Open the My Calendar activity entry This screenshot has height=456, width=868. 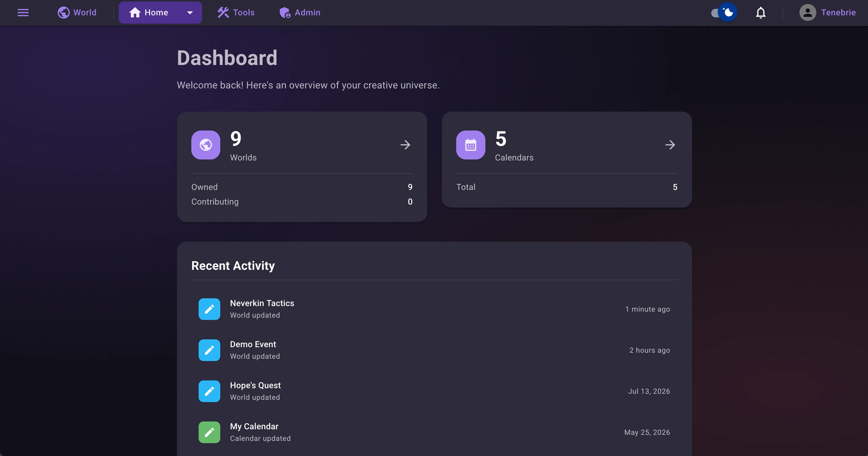(434, 432)
